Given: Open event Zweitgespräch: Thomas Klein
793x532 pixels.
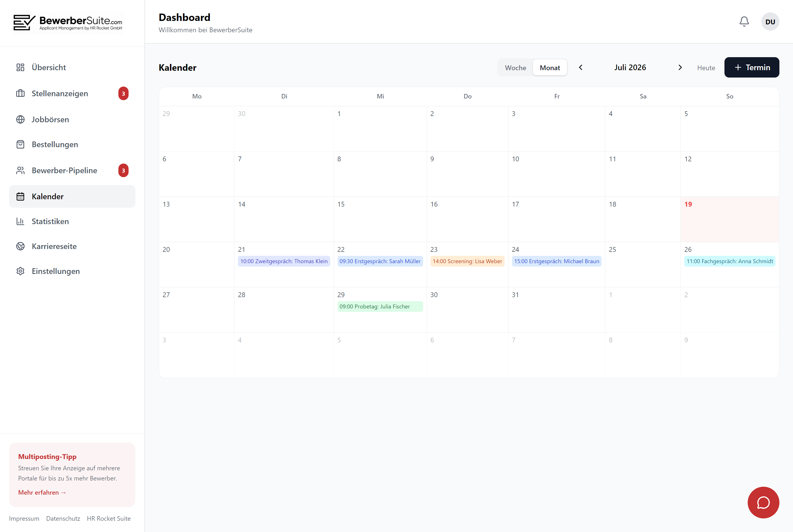Looking at the screenshot, I should tap(284, 261).
